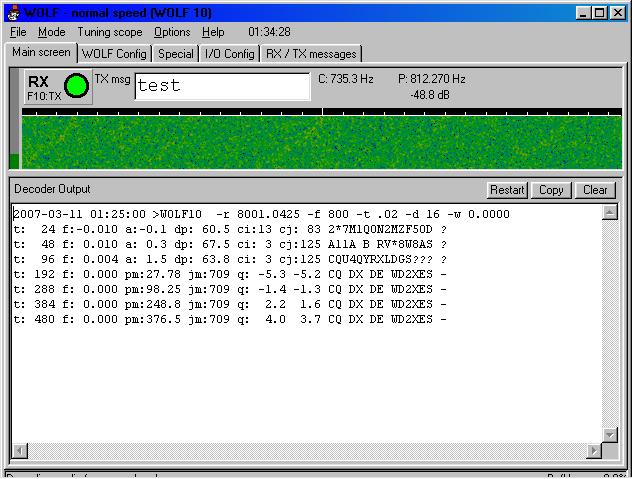Maximize the WOLF window
Viewport: 632px width, 479px height.
[599, 13]
